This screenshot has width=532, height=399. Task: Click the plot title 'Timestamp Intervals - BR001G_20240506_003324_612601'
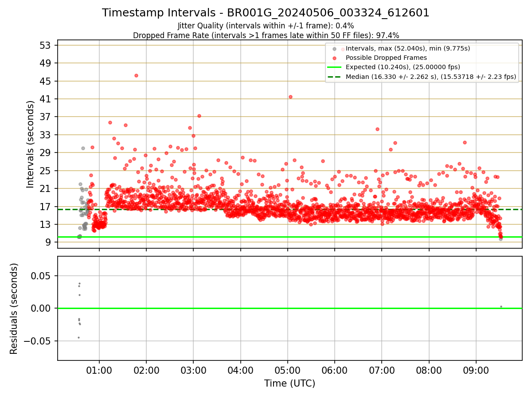click(x=266, y=13)
